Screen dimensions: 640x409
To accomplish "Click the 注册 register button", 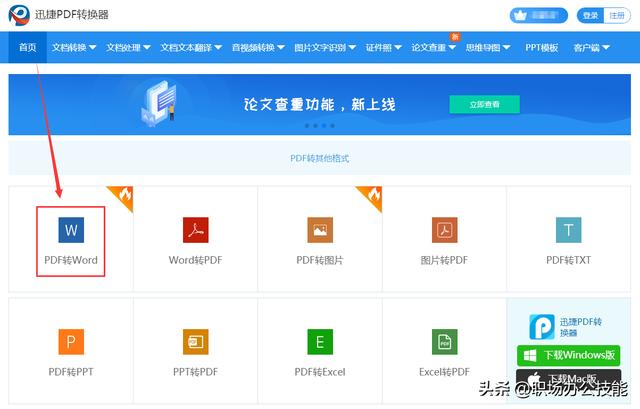I will pos(617,16).
